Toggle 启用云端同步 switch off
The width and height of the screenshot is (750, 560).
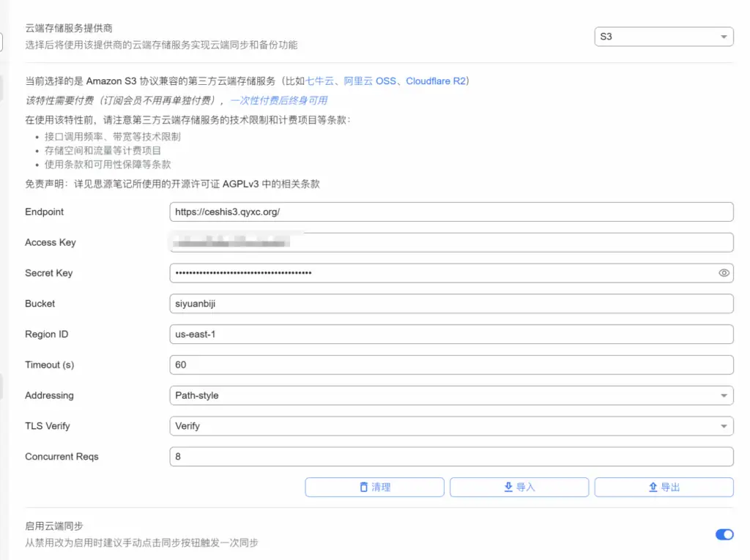coord(724,534)
